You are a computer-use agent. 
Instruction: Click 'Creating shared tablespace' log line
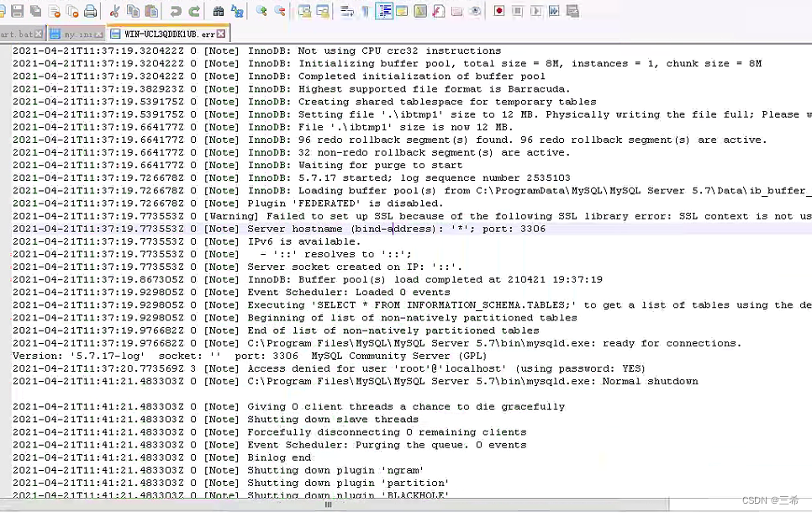pos(304,102)
